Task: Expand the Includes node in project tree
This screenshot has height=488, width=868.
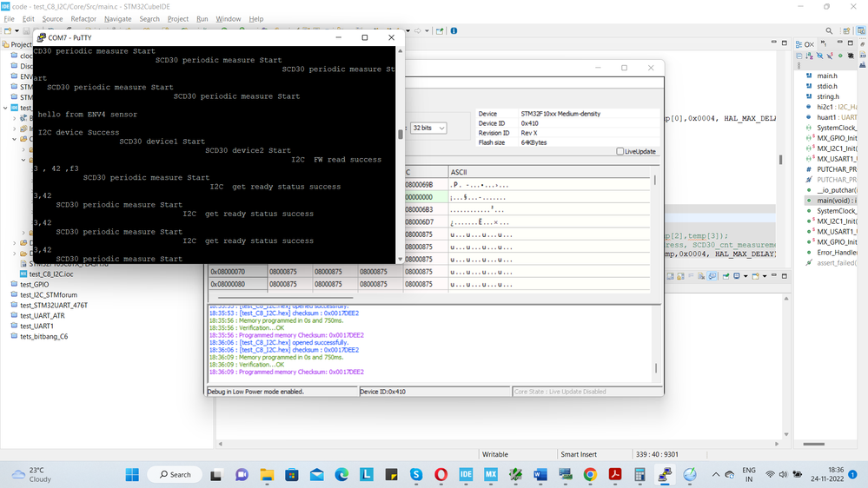Action: [x=15, y=129]
